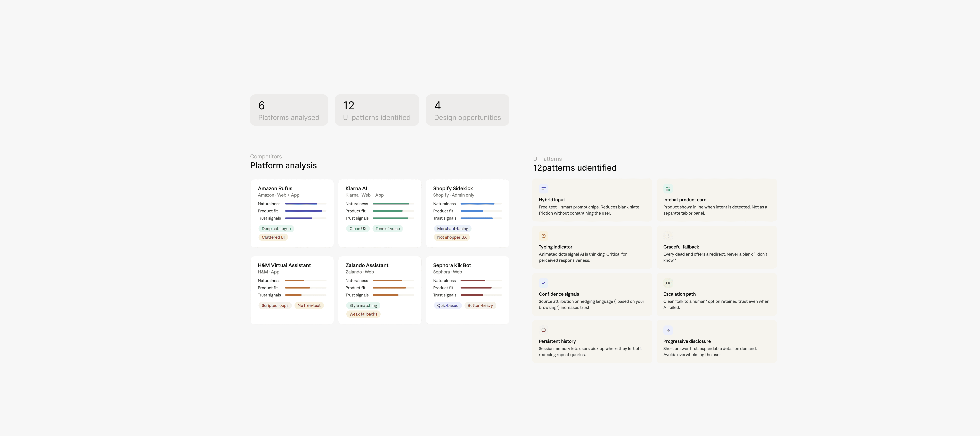Open the 12 UI patterns identified card
Screen dimensions: 980x436
click(x=377, y=110)
